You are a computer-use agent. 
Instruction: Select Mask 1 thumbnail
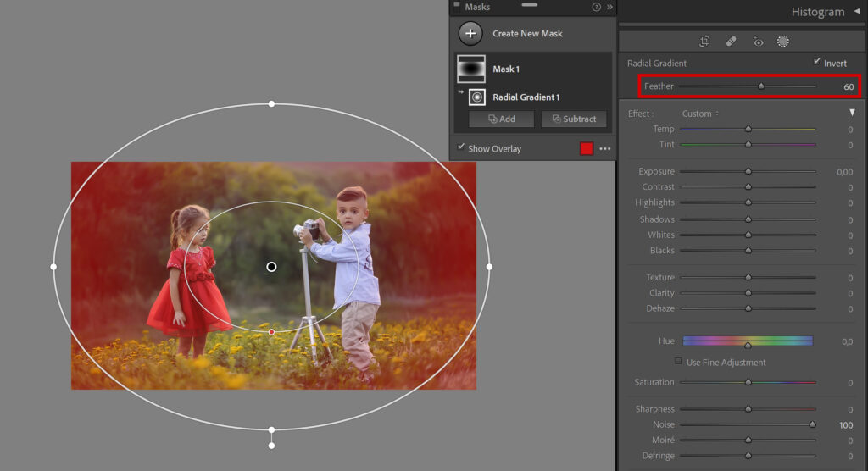click(471, 69)
